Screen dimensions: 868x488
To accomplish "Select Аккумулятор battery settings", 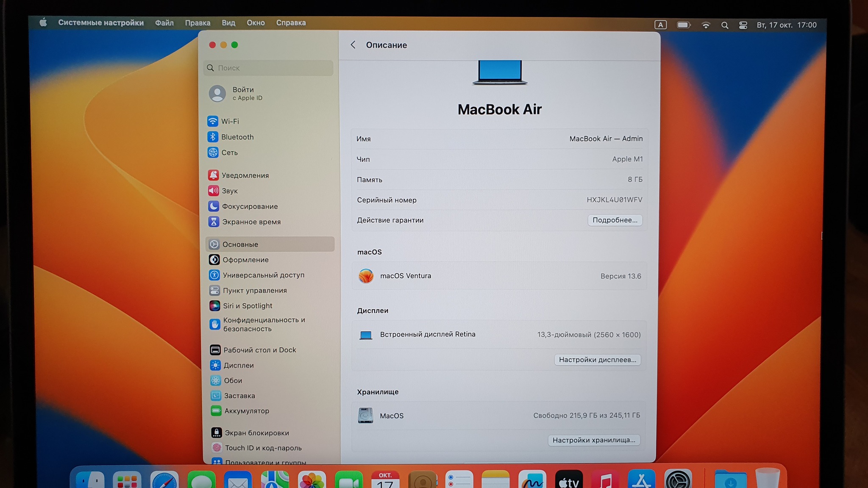I will coord(246,411).
